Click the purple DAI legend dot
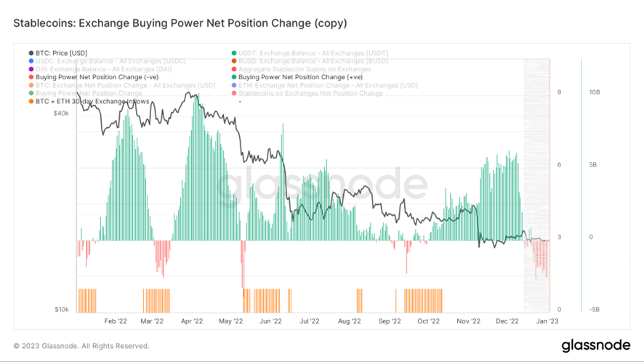Viewport: 644px width, 362px height. point(31,69)
